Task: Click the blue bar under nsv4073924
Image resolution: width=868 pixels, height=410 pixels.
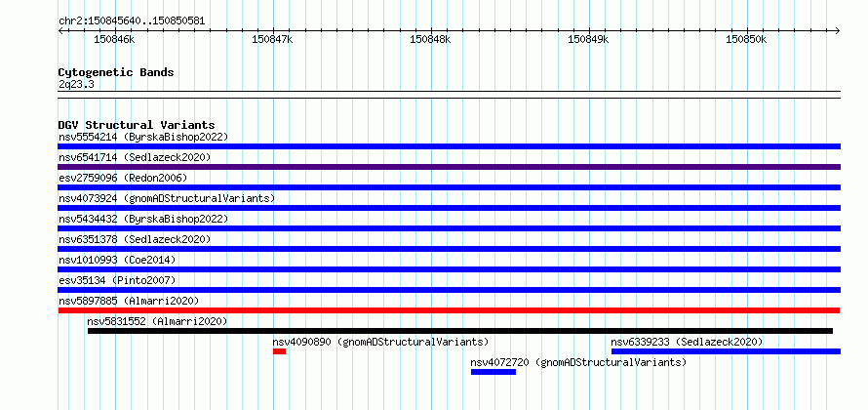Action: pos(449,208)
